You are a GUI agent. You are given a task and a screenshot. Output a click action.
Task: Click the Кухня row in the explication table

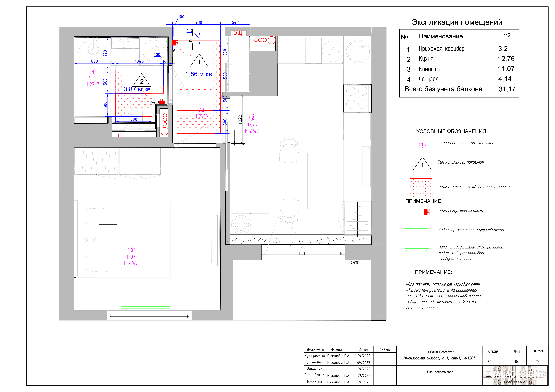459,59
